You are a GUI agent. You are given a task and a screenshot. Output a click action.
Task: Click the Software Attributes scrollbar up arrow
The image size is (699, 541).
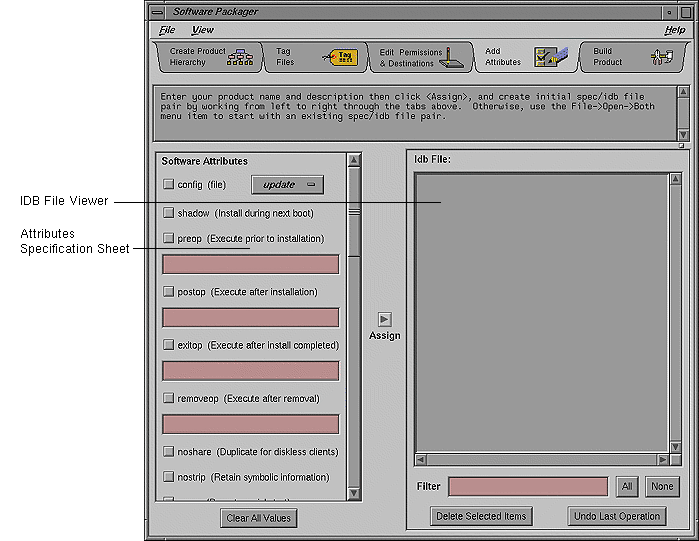coord(354,160)
